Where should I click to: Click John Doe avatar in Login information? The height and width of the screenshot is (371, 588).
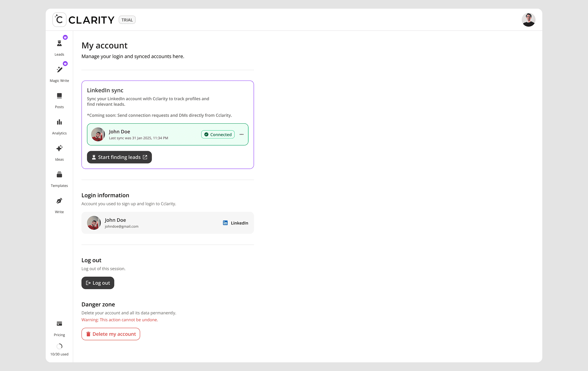pos(94,223)
